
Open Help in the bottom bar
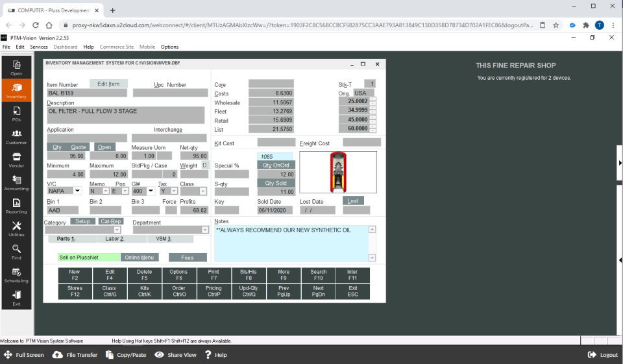tap(215, 355)
